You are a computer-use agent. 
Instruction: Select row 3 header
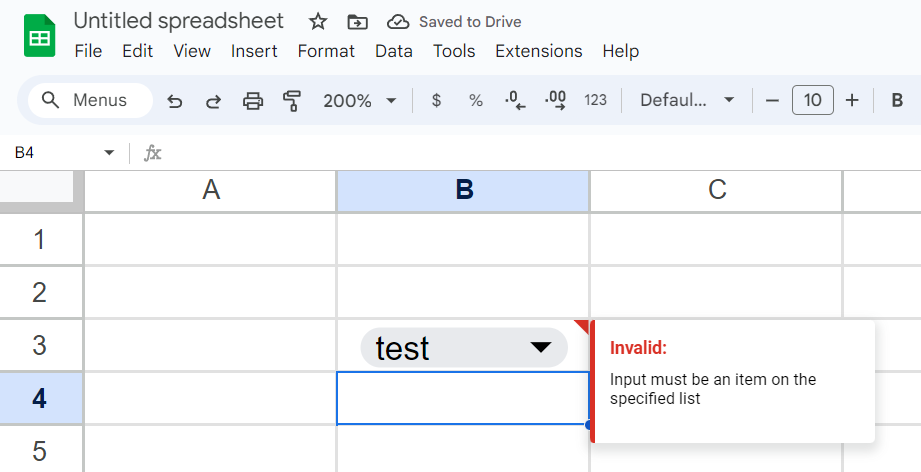(x=41, y=345)
